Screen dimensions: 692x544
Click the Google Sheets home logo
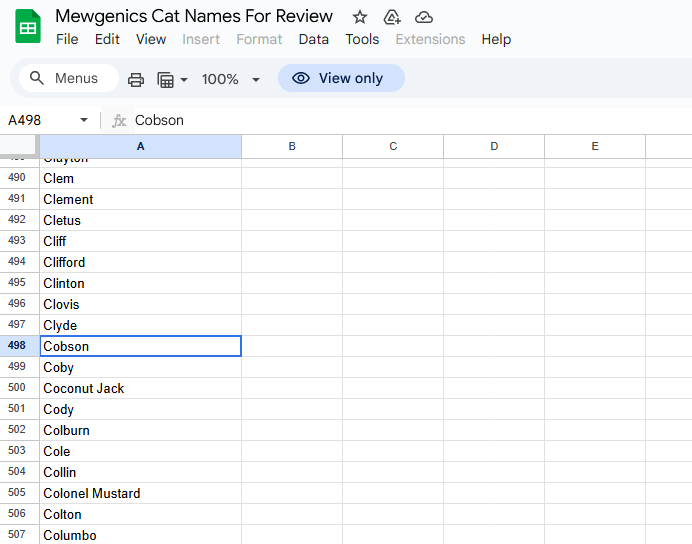(x=28, y=27)
